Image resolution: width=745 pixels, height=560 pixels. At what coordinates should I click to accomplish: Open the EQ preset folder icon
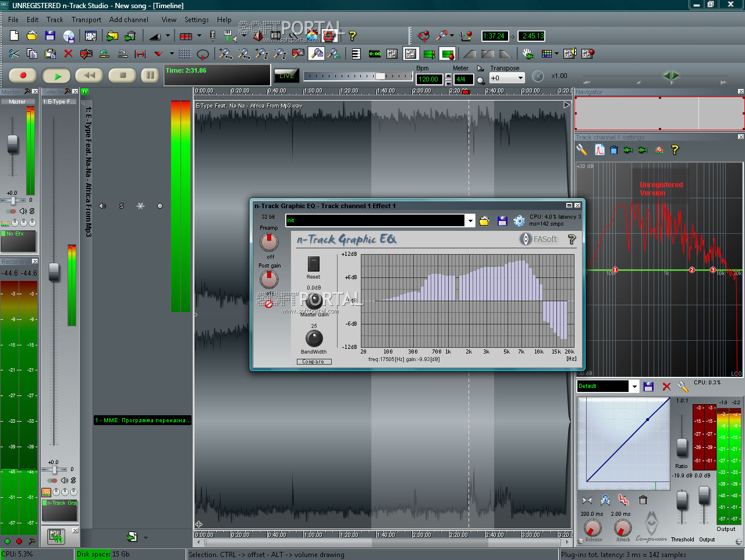pos(484,221)
